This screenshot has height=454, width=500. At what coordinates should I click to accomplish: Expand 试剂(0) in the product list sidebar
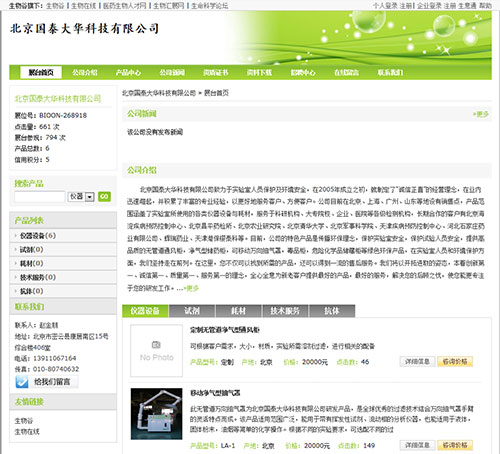coord(32,249)
